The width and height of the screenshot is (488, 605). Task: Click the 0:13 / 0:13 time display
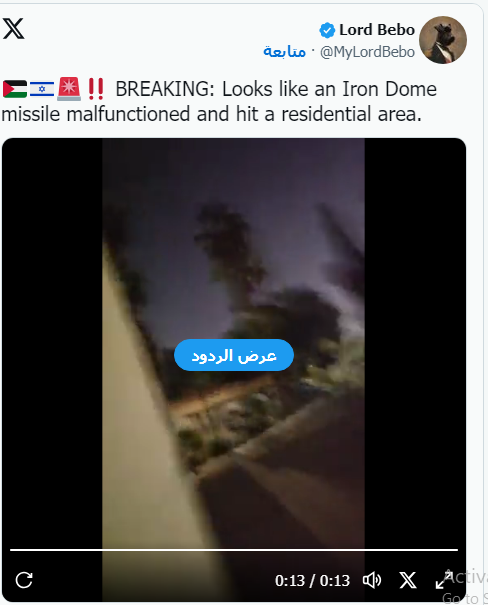click(312, 580)
